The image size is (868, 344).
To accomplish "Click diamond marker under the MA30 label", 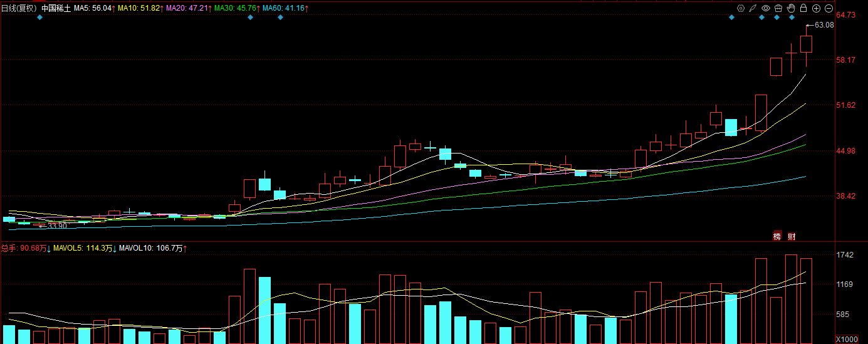I will tap(250, 18).
